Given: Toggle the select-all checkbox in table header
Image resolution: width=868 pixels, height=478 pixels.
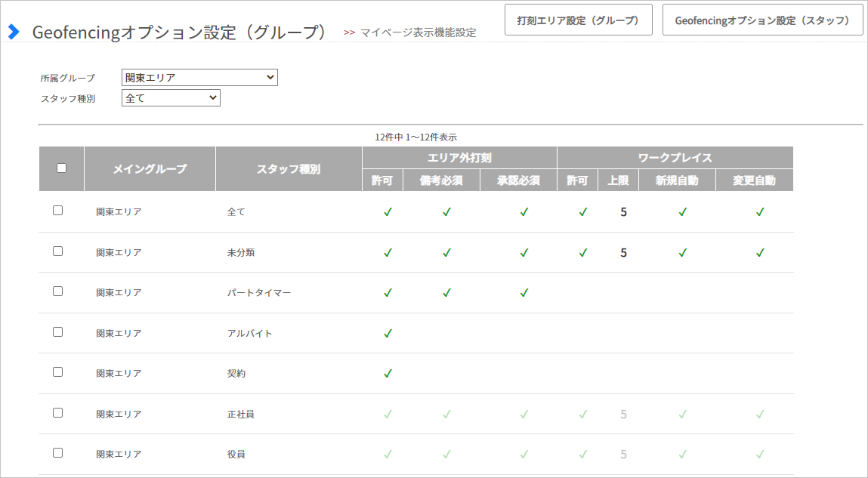Looking at the screenshot, I should click(x=61, y=168).
